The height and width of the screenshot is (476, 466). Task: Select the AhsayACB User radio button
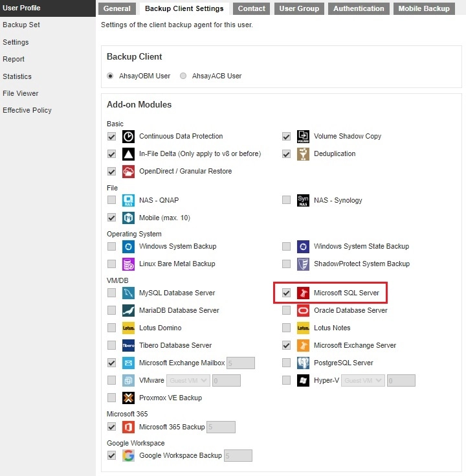[183, 76]
